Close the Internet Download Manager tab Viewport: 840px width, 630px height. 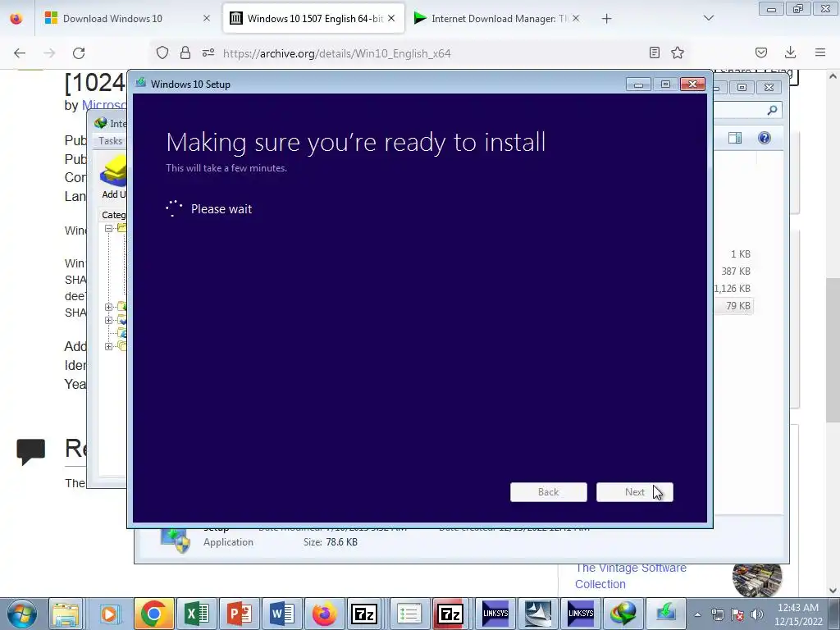[x=575, y=18]
